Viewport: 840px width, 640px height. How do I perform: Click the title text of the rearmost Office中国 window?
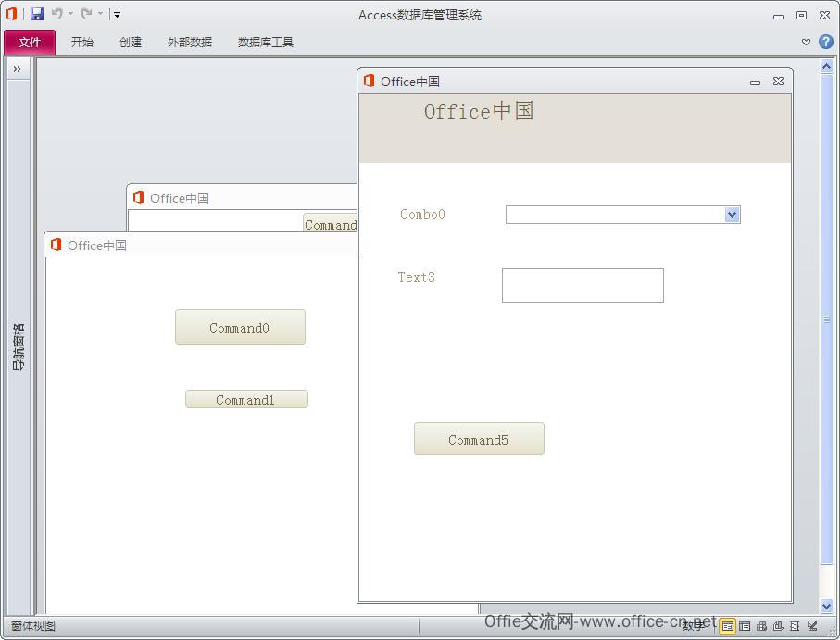[180, 198]
